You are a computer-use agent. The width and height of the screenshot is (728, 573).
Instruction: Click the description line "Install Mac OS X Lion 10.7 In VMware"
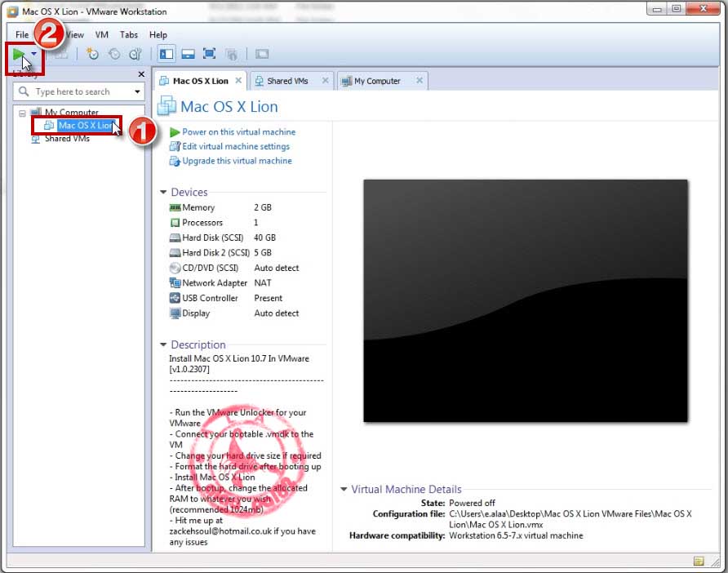click(239, 358)
